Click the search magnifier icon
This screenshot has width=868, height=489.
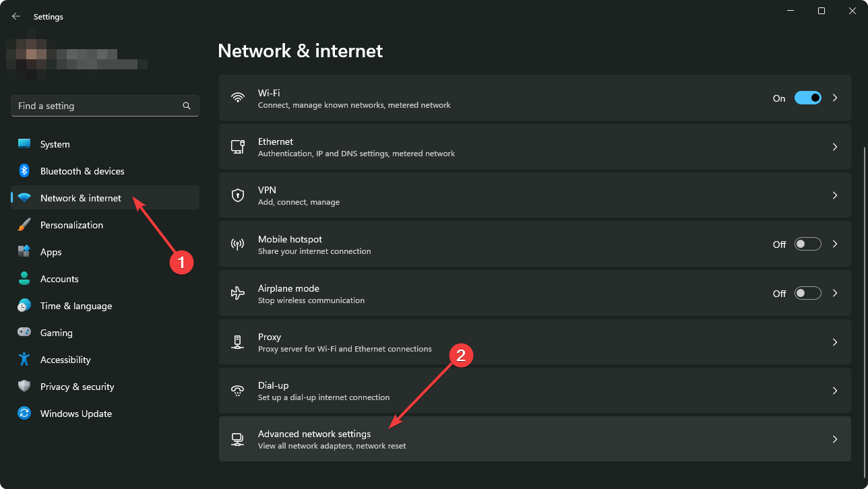pos(187,106)
